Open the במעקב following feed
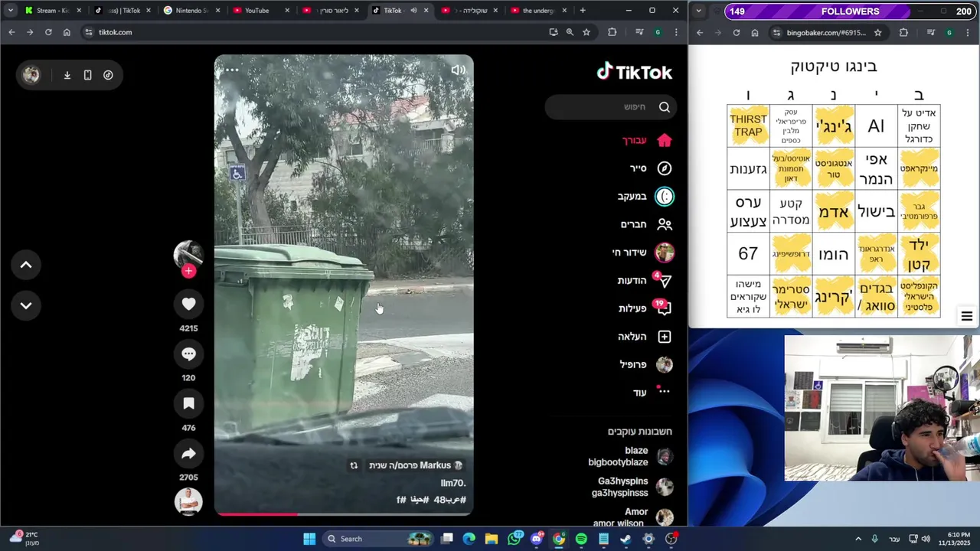The image size is (980, 551). tap(645, 197)
